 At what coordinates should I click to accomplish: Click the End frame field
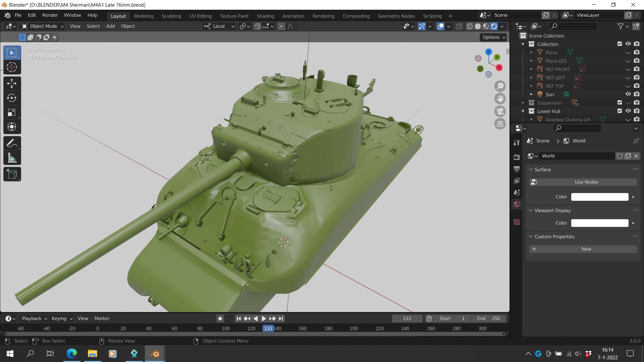488,318
